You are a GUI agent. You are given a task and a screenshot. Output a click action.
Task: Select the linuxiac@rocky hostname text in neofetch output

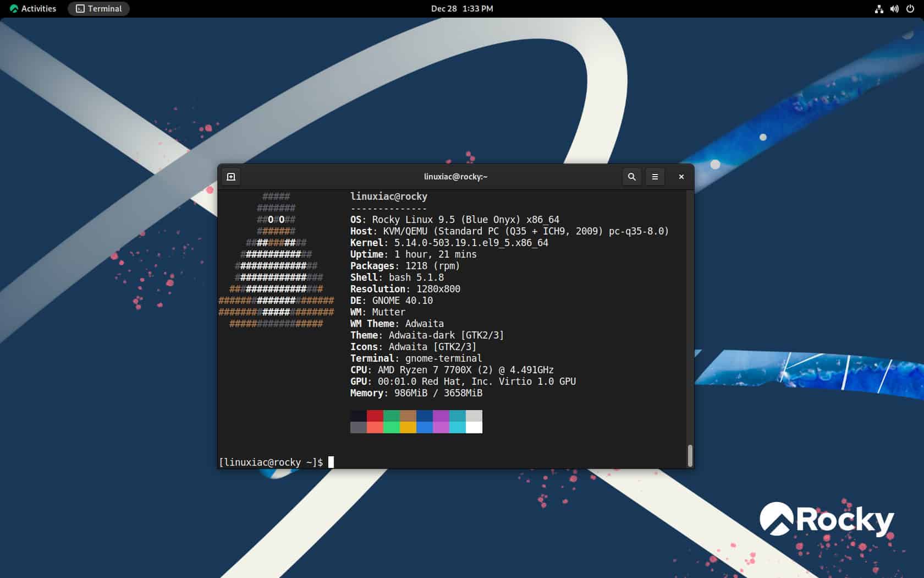pos(389,196)
